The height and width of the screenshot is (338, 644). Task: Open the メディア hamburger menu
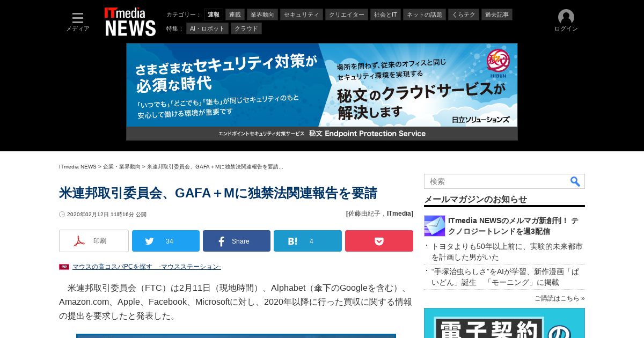click(x=78, y=22)
